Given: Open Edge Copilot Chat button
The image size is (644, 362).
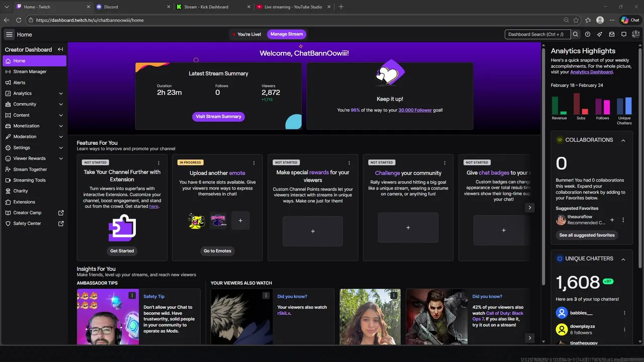Looking at the screenshot, I should pos(630,20).
